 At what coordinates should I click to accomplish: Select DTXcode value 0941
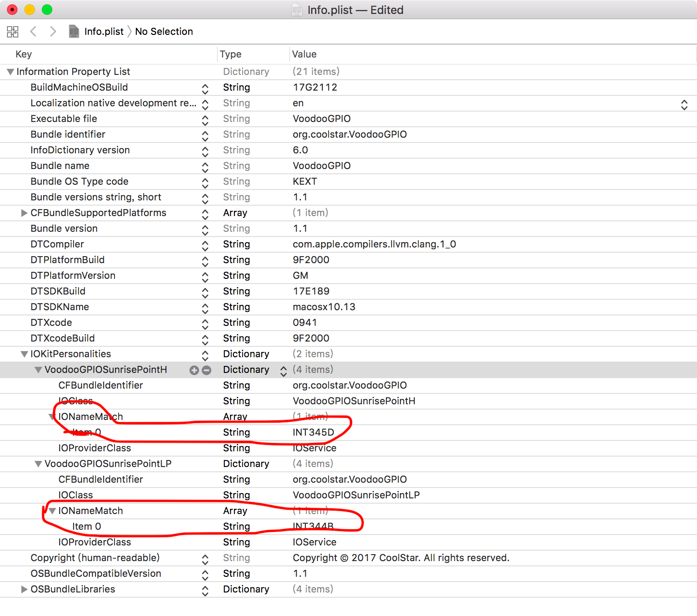pyautogui.click(x=305, y=322)
